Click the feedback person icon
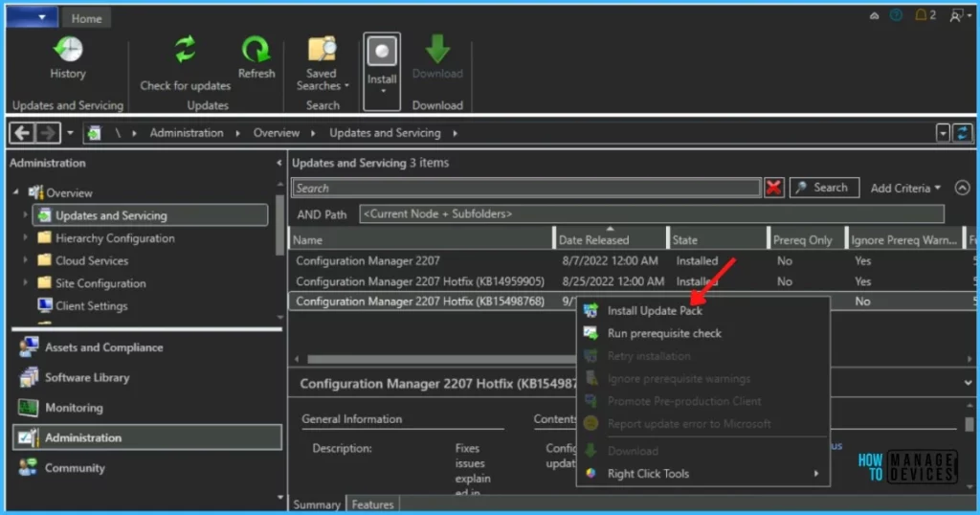 click(956, 15)
